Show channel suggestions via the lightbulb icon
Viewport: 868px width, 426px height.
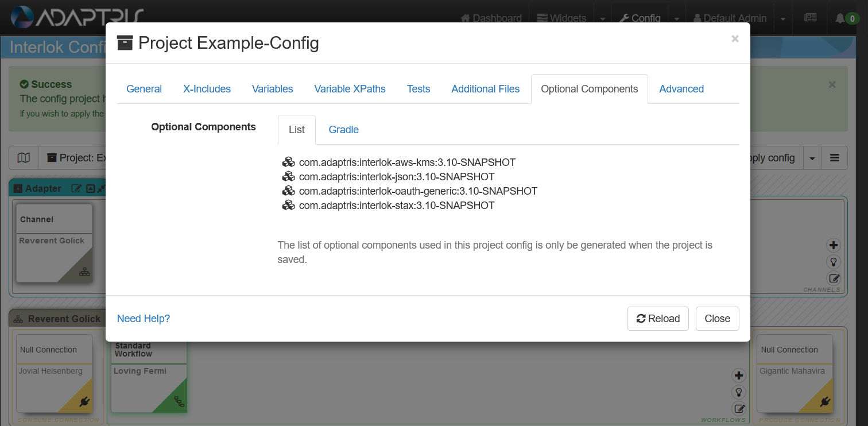(x=834, y=262)
